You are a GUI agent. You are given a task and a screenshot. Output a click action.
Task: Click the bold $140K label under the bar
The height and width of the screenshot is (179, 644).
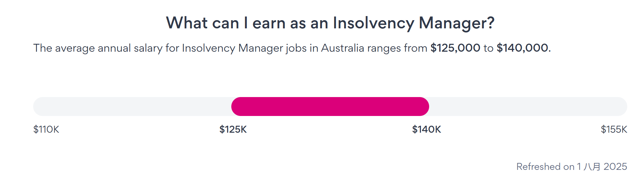(x=426, y=130)
